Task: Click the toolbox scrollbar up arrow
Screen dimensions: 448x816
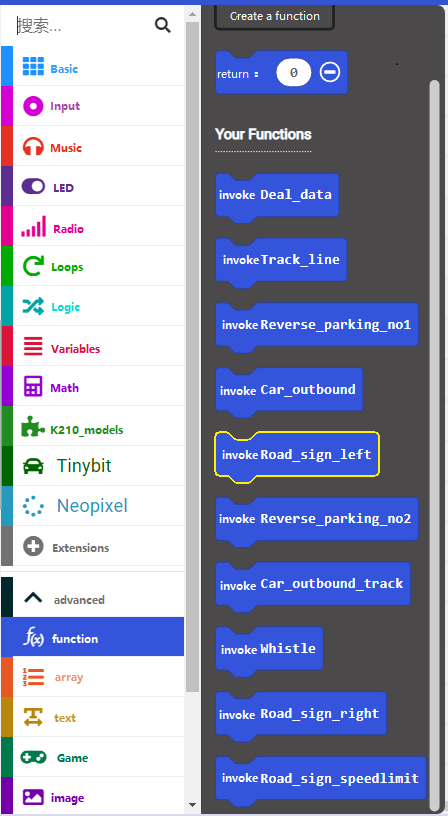Action: (193, 14)
